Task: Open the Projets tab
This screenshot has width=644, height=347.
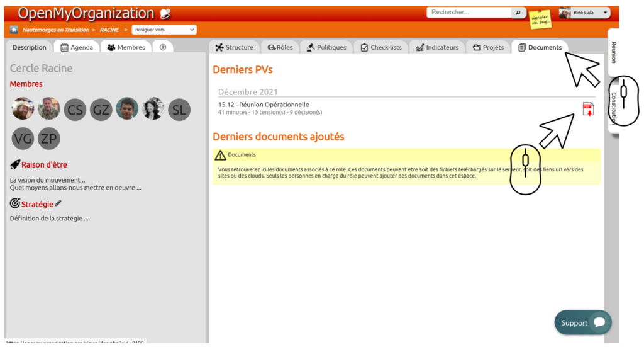Action: [x=488, y=47]
